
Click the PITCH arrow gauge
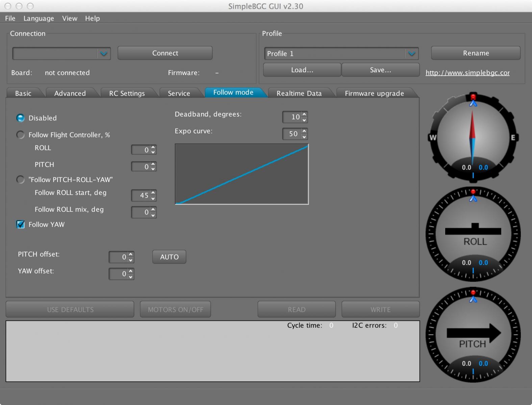click(x=473, y=335)
